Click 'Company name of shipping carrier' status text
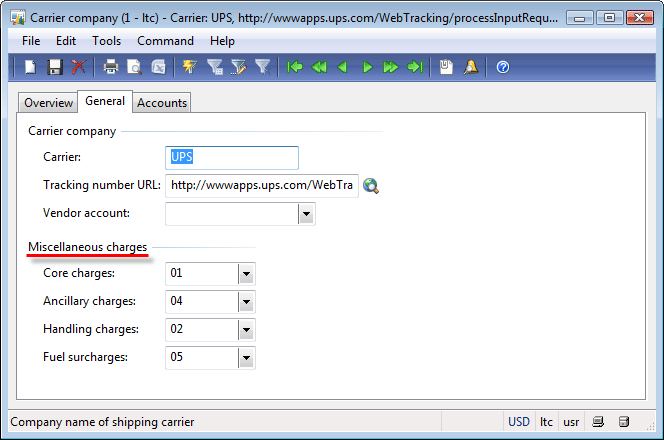664x440 pixels. pyautogui.click(x=102, y=422)
